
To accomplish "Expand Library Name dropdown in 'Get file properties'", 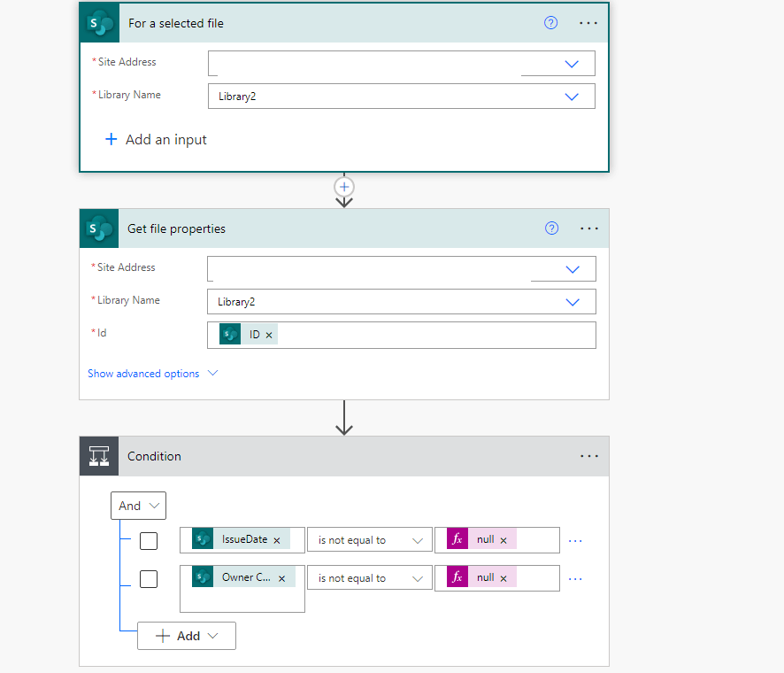I will point(573,302).
